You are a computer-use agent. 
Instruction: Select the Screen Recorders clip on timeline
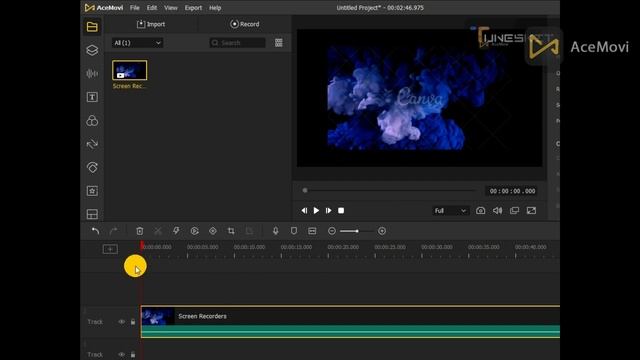pyautogui.click(x=351, y=322)
